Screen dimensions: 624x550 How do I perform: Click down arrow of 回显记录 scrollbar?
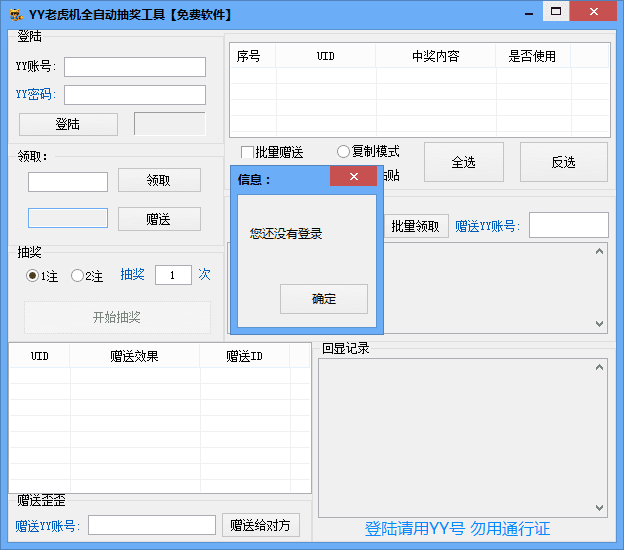[599, 508]
